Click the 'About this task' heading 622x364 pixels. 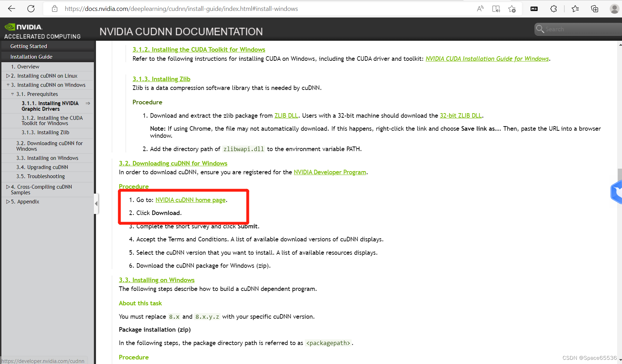coord(140,303)
